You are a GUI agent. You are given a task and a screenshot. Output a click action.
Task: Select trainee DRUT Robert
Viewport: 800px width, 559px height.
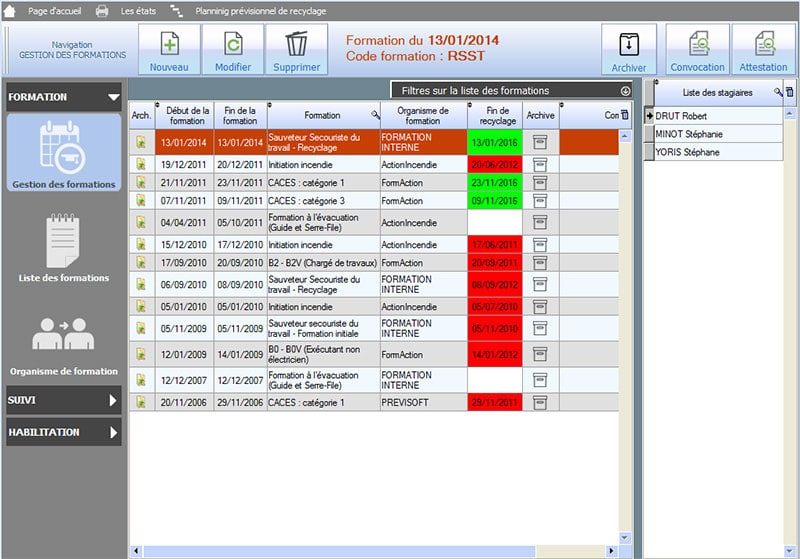[x=718, y=116]
